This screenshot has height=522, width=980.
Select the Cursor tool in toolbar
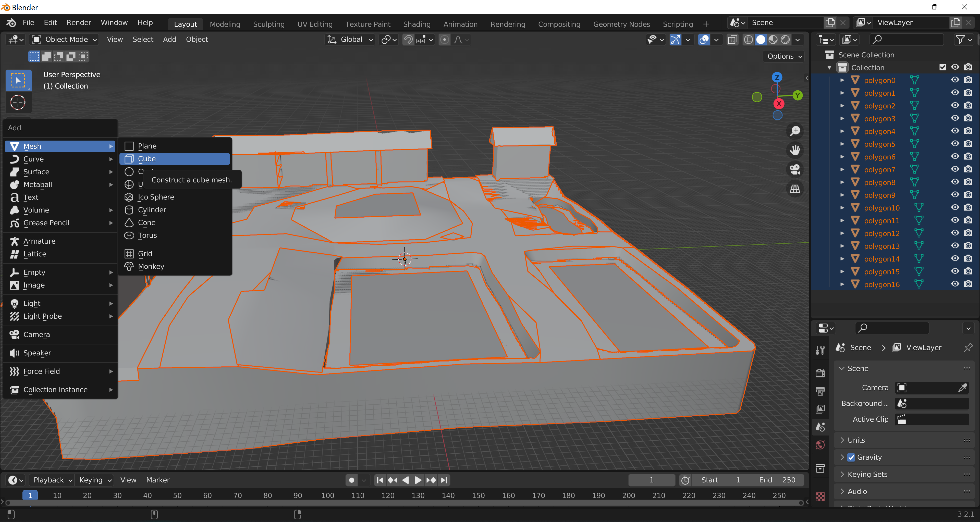18,102
